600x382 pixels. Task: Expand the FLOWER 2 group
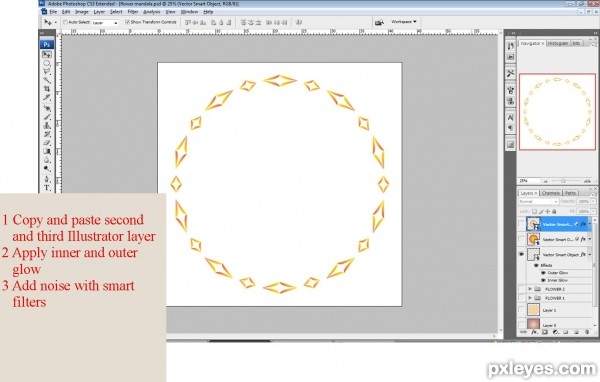pos(530,289)
